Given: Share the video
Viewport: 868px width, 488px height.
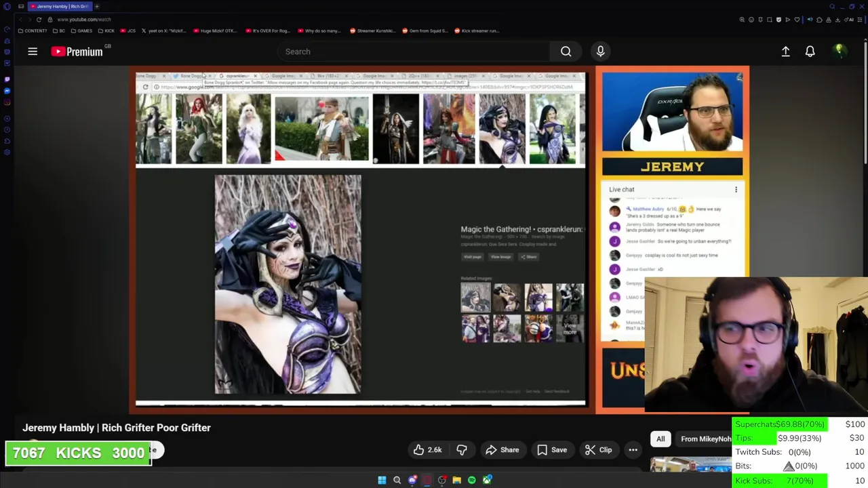Looking at the screenshot, I should pyautogui.click(x=502, y=450).
